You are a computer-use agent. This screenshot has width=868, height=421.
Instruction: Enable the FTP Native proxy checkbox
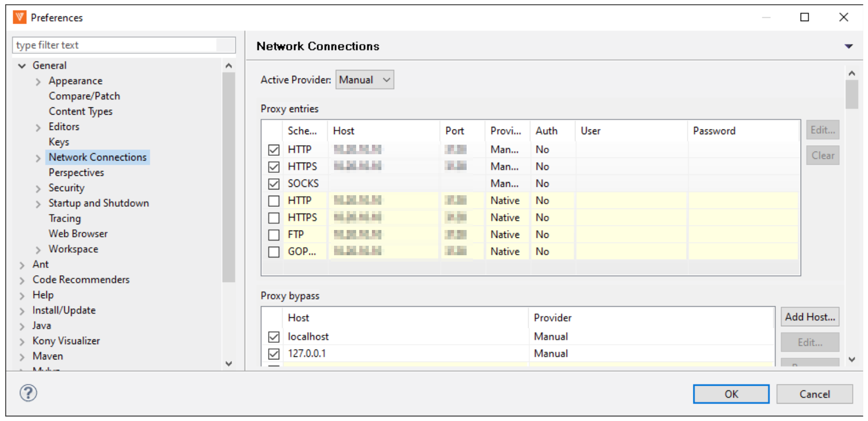pyautogui.click(x=274, y=235)
